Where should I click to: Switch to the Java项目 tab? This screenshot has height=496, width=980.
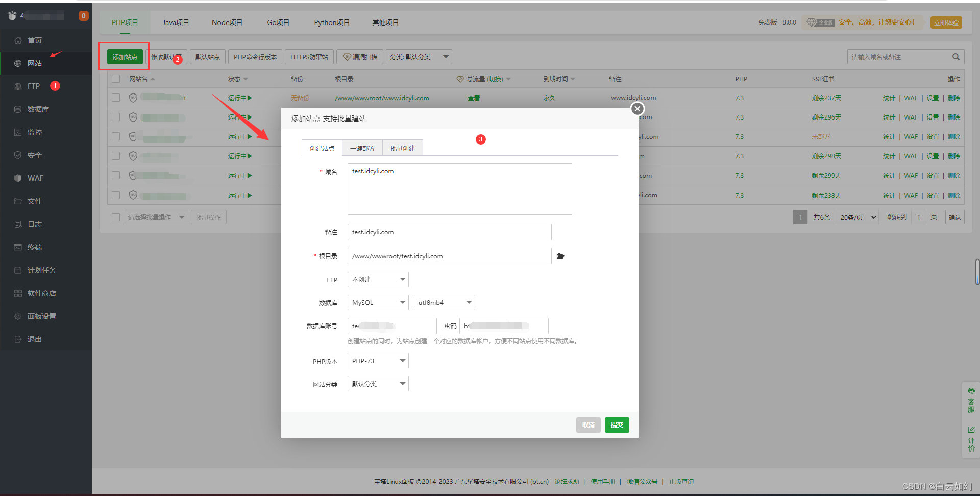(x=176, y=22)
